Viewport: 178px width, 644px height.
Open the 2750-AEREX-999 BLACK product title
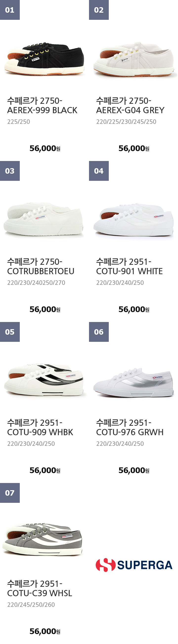click(42, 106)
